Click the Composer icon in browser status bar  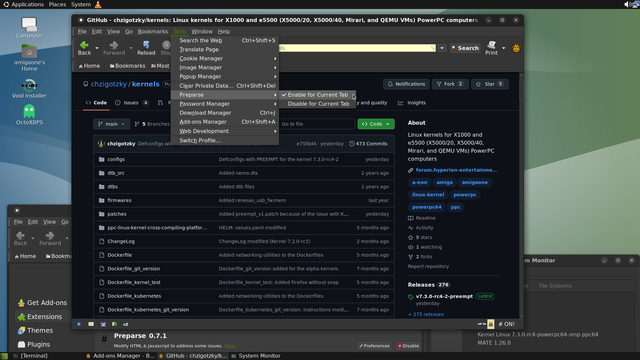[x=103, y=324]
